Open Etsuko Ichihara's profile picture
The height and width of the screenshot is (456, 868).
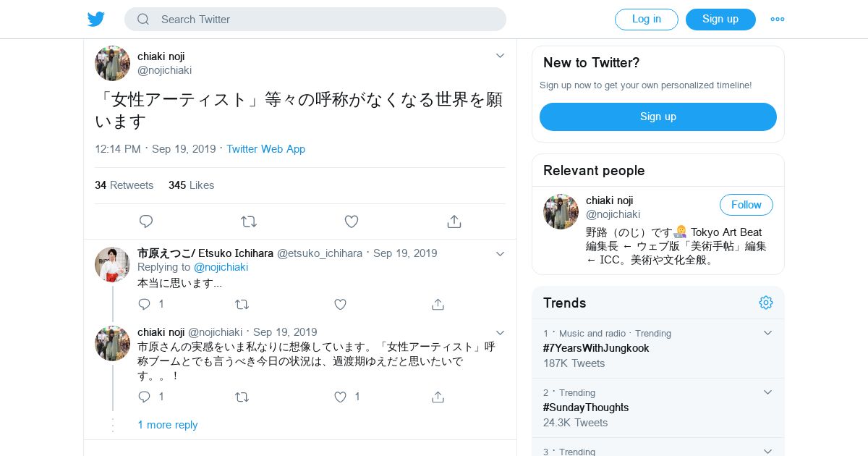click(112, 264)
